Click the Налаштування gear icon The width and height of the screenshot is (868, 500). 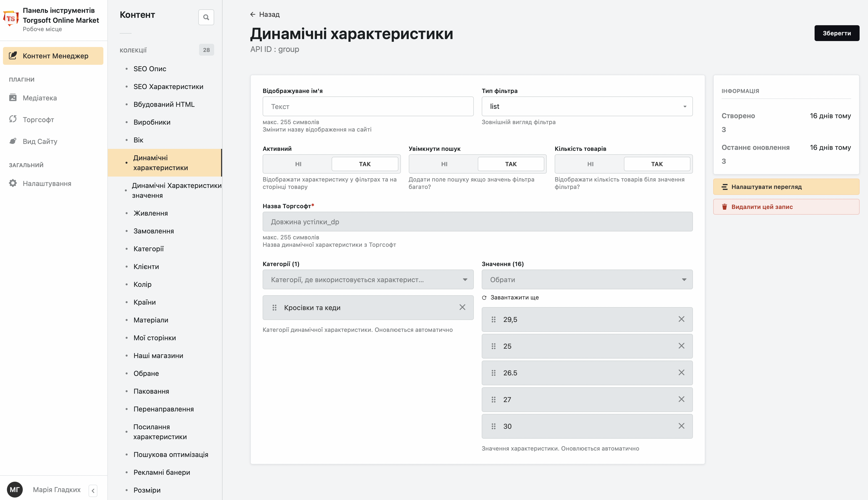[x=13, y=183]
